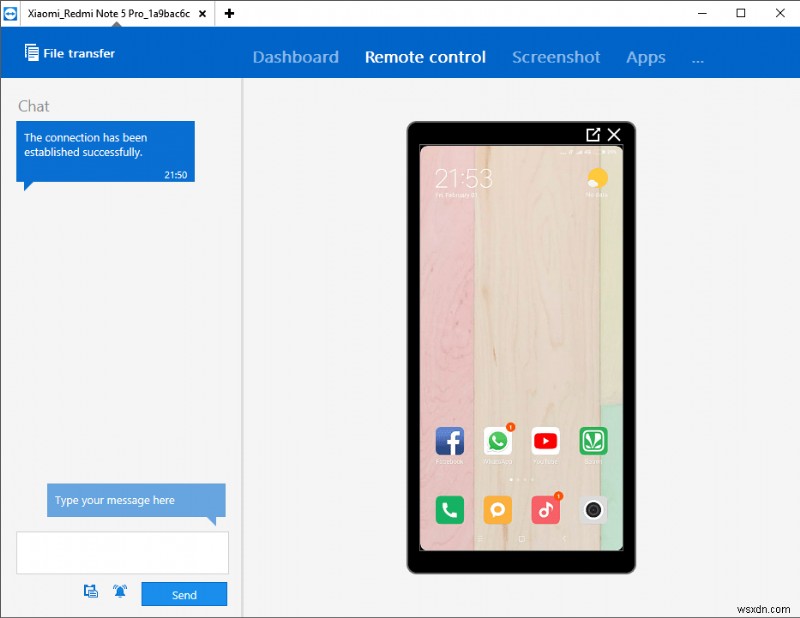Maximize the TeamViewer window
The width and height of the screenshot is (800, 618).
pyautogui.click(x=741, y=13)
